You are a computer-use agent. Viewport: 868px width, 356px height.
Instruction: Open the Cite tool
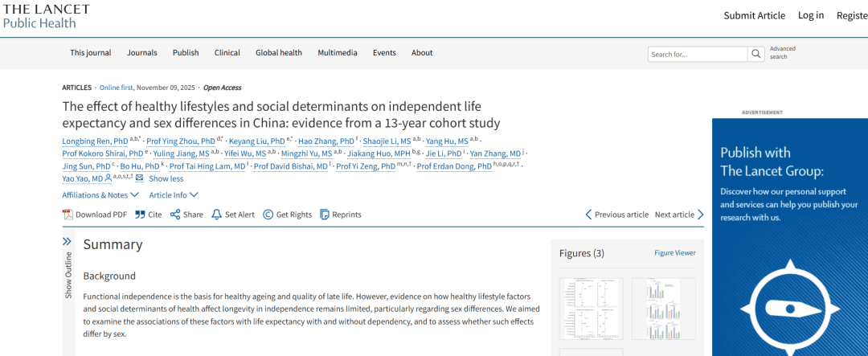pos(149,215)
